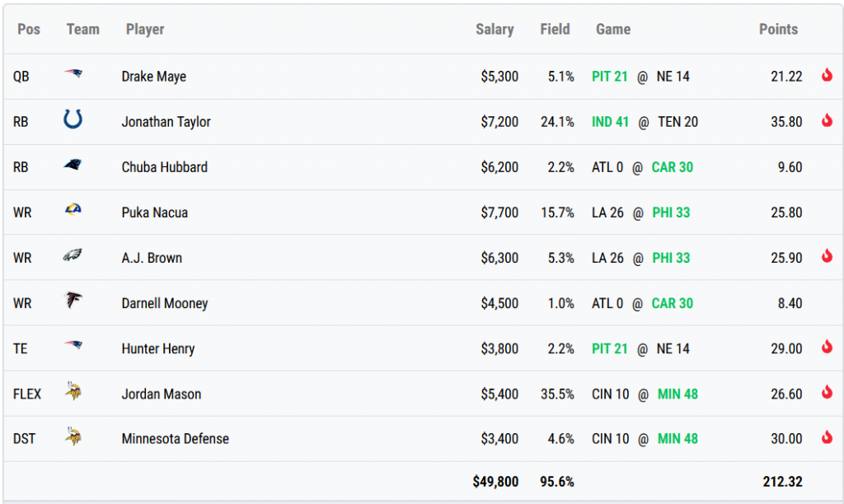
Task: Click the Vikings logo beside Jordan Mason
Action: click(73, 393)
